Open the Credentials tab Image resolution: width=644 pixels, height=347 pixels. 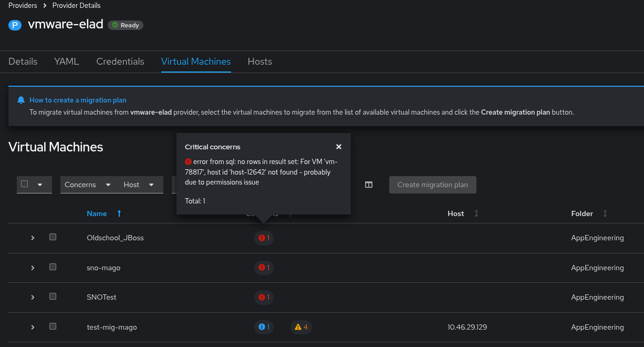click(120, 62)
